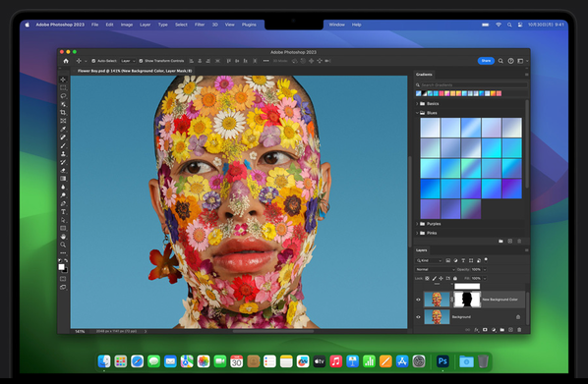Toggle filter for pixel layers

pyautogui.click(x=447, y=260)
